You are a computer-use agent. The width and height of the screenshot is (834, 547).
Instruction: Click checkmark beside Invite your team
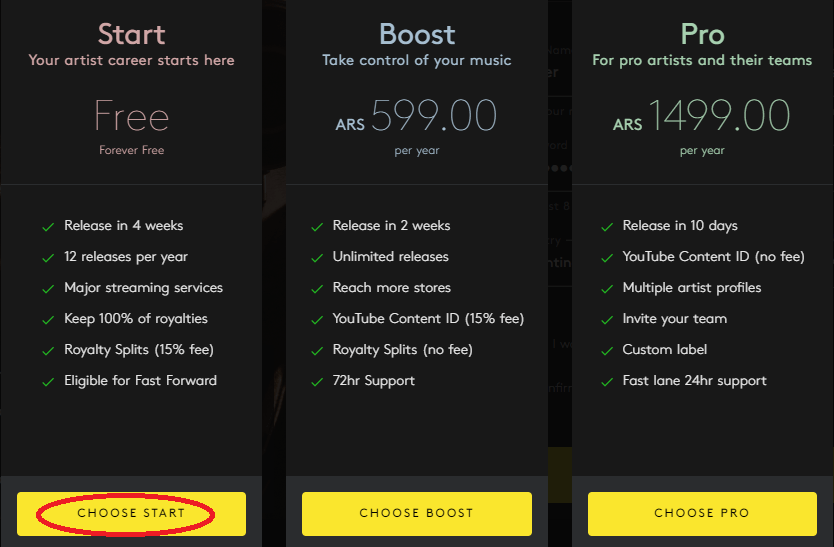click(606, 320)
